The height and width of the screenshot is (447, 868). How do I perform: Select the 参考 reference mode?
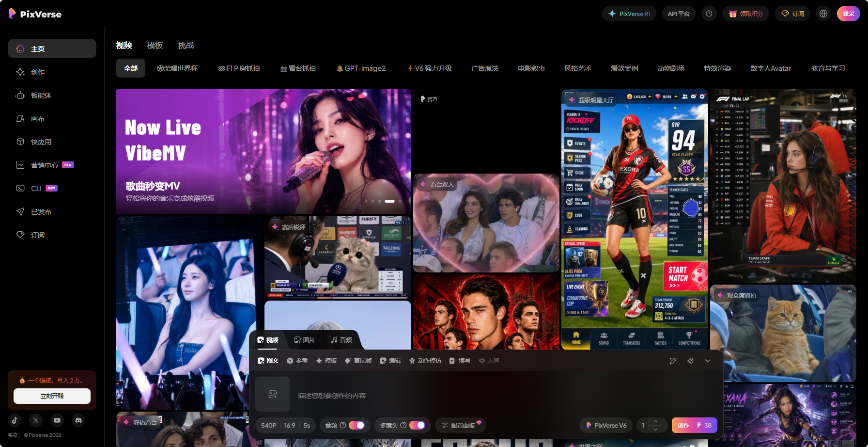[x=297, y=361]
